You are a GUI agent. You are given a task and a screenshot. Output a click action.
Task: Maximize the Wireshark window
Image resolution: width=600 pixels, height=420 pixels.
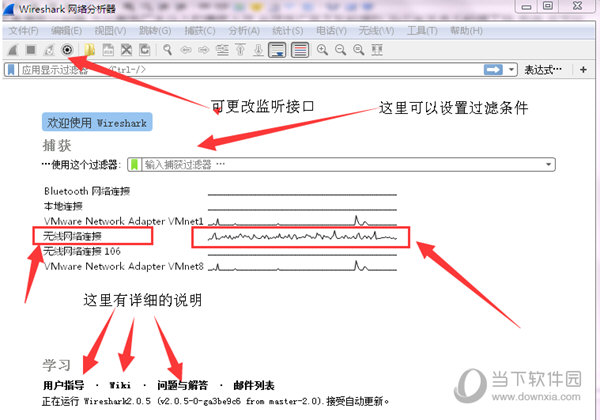(x=548, y=6)
